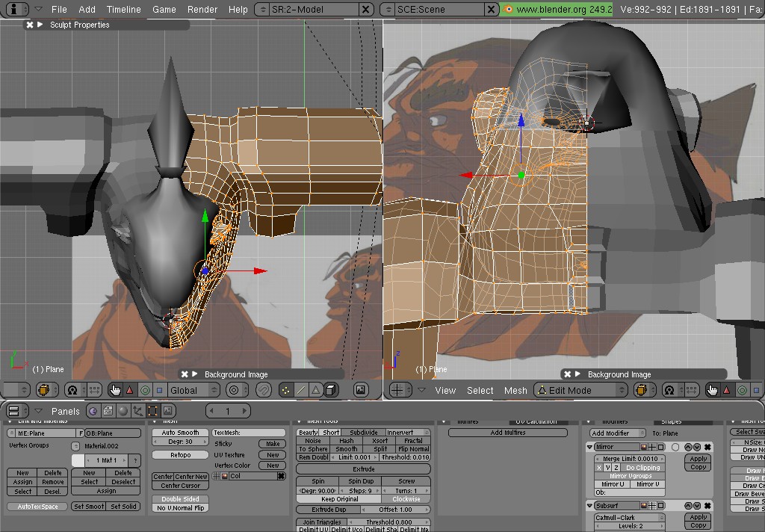765x532 pixels.
Task: Toggle Mirror modifier cage circle
Action: [675, 447]
